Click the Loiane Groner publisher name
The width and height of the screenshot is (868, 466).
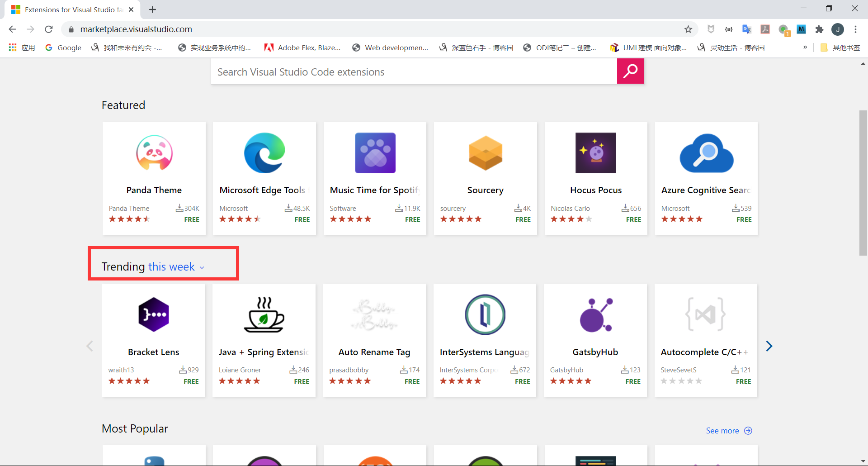coord(240,370)
